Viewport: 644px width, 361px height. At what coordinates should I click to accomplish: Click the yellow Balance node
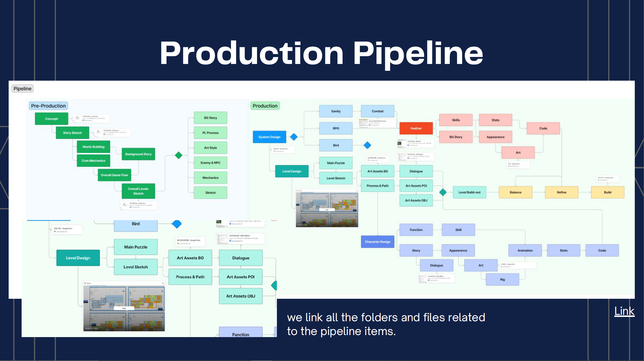[x=515, y=192]
